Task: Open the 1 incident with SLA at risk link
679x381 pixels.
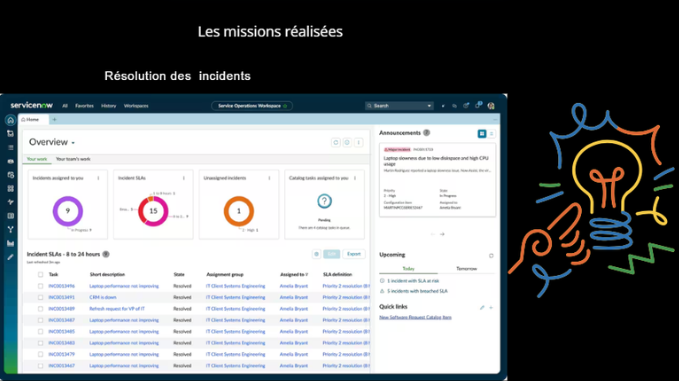Action: point(413,281)
